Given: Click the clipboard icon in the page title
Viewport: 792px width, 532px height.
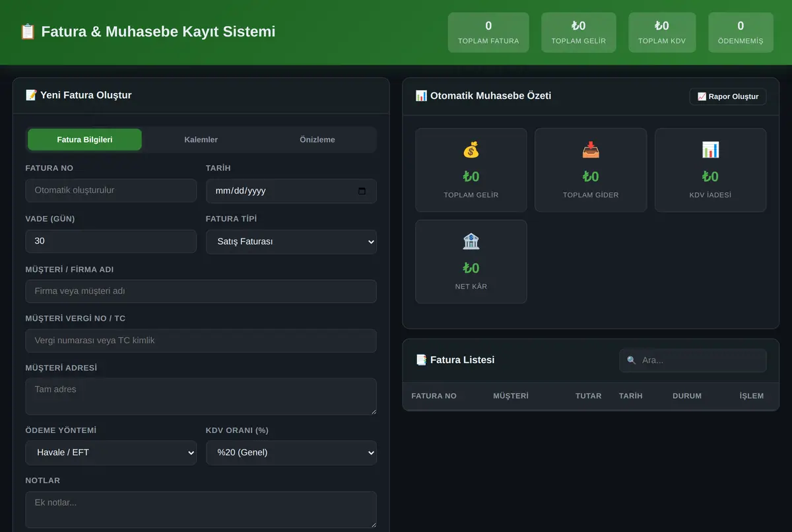Looking at the screenshot, I should click(x=28, y=32).
